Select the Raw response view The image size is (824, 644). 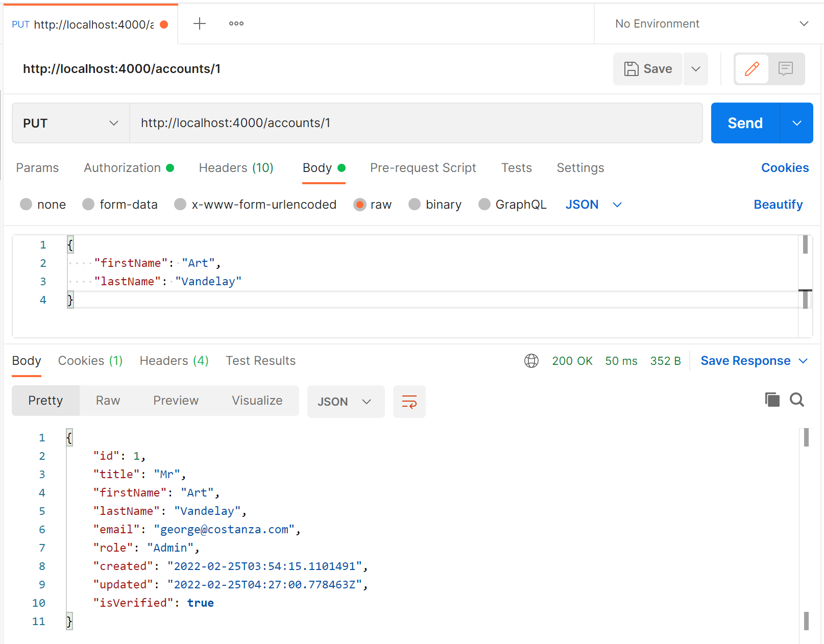(108, 401)
